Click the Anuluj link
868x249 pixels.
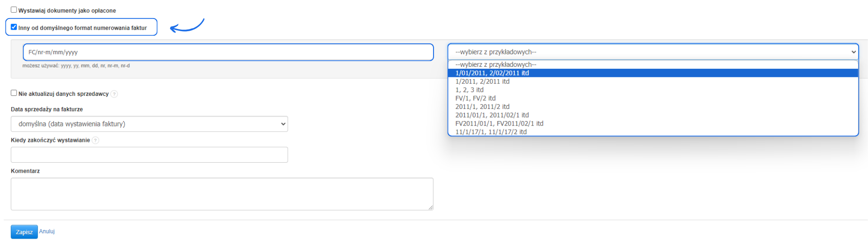click(47, 231)
